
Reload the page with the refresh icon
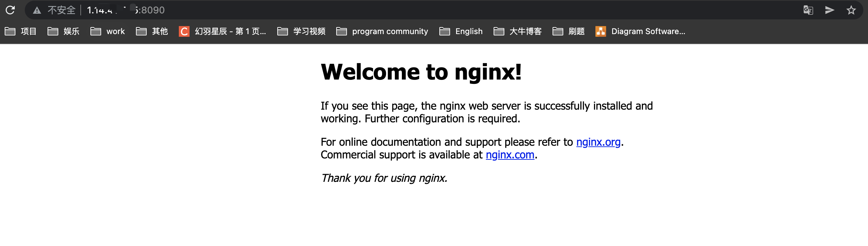coord(10,10)
